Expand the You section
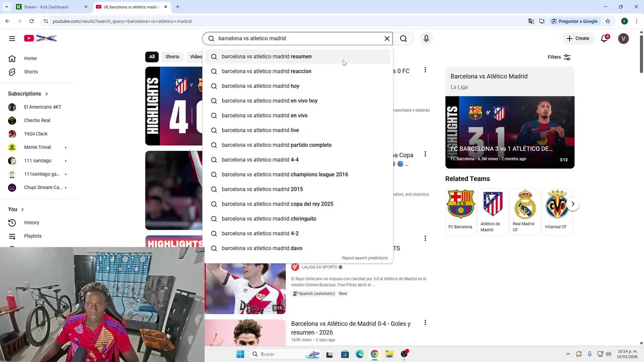The image size is (644, 362). (16, 209)
